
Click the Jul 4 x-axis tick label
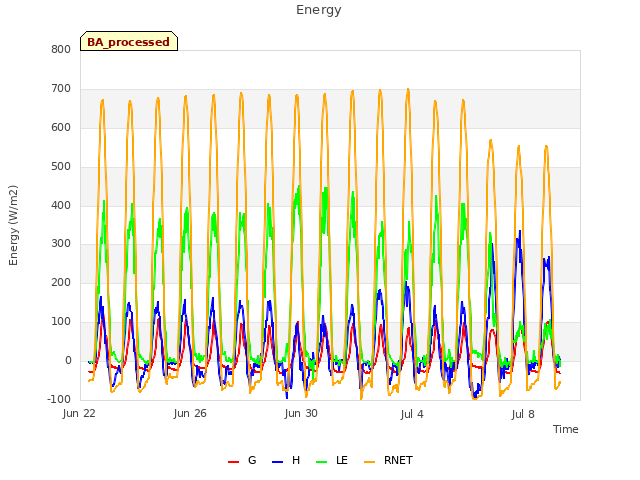pyautogui.click(x=412, y=414)
